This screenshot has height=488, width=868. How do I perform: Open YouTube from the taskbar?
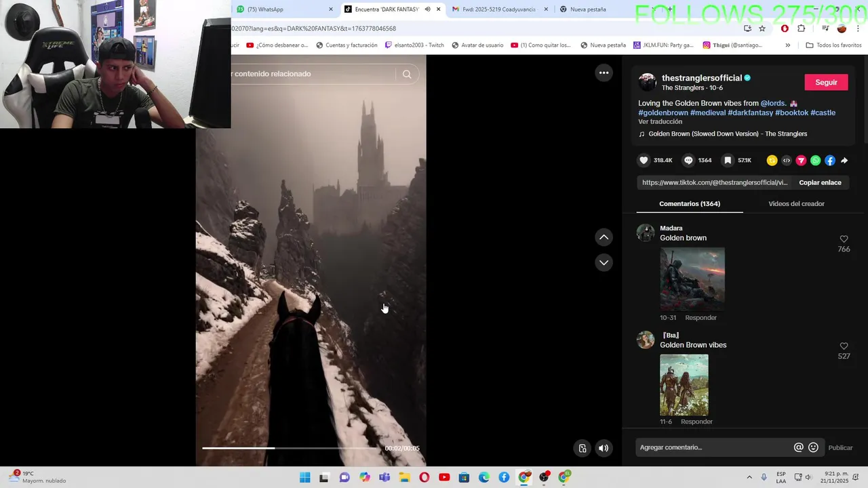[444, 478]
